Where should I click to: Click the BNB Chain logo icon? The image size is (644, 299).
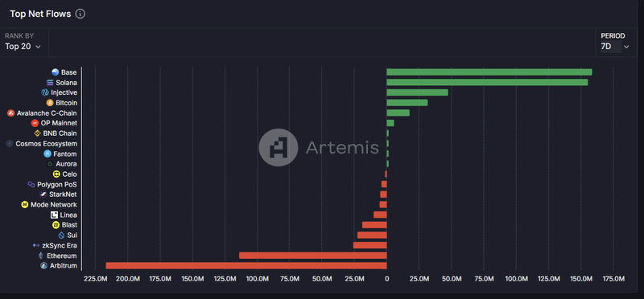[37, 133]
